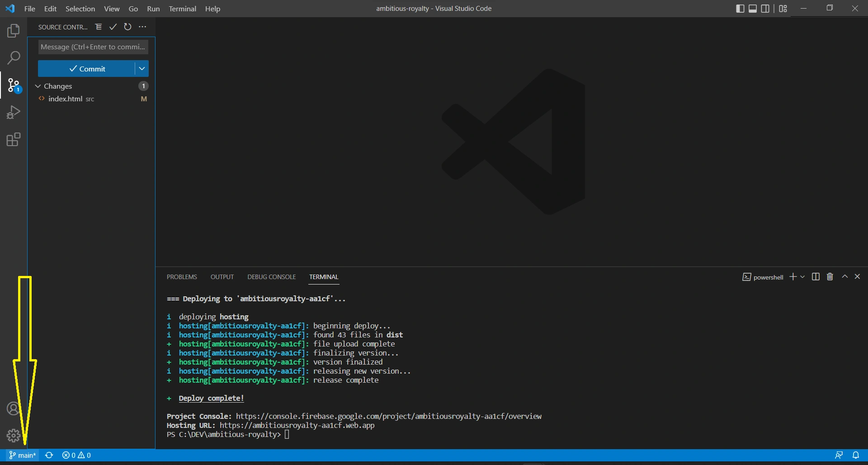Click the commit message input field
Viewport: 868px width, 465px height.
tap(93, 47)
